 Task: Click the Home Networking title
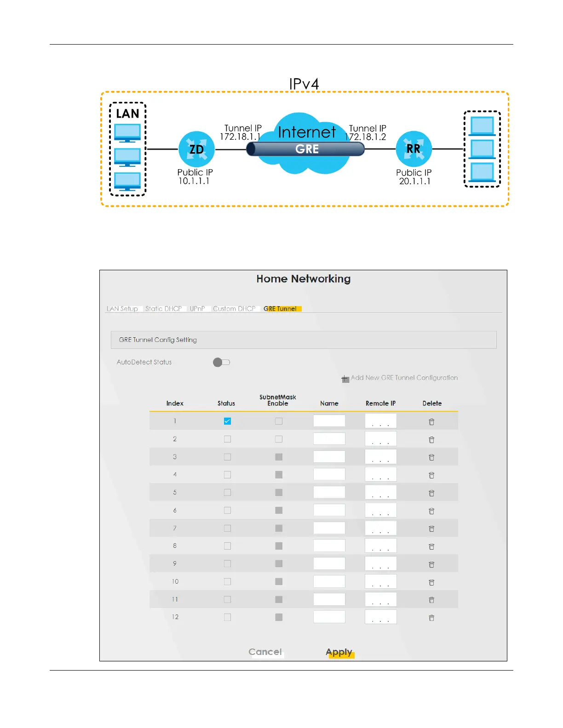coord(304,279)
